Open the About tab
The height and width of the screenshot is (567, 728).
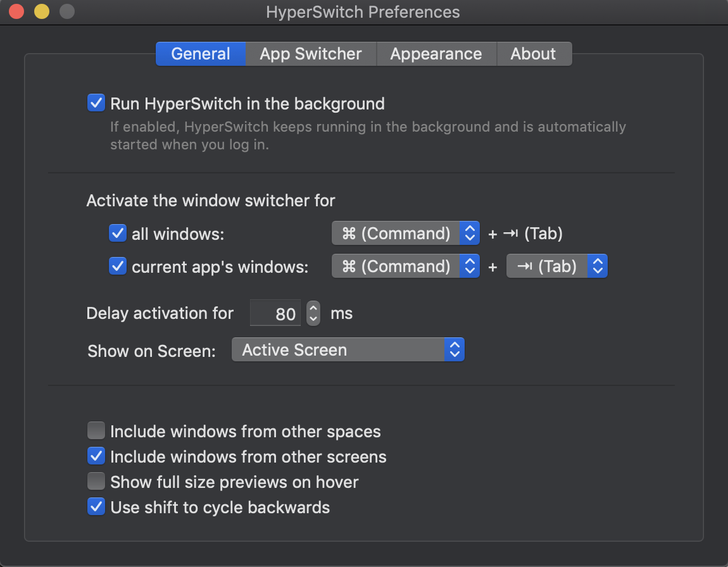(x=534, y=54)
